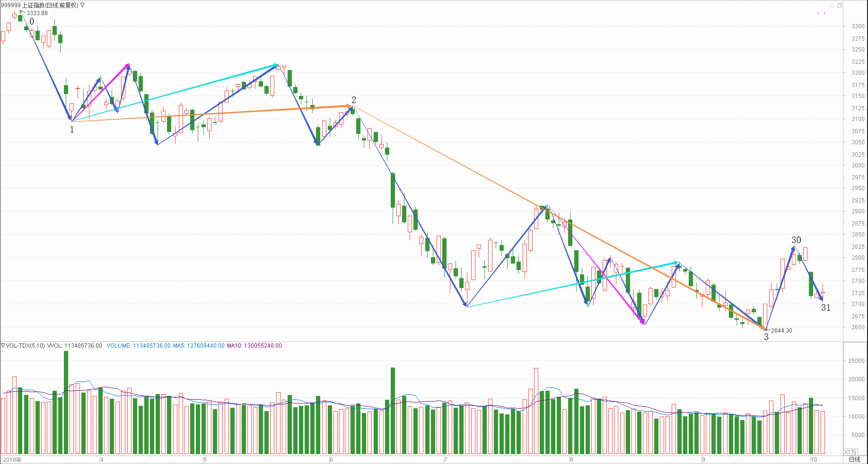Click the 2644.30 low price marker
868x464 pixels.
tap(781, 331)
